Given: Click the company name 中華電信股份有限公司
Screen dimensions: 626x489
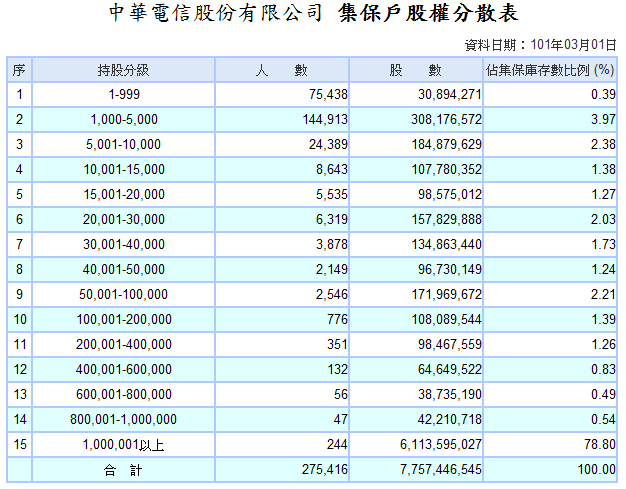Looking at the screenshot, I should (215, 13).
